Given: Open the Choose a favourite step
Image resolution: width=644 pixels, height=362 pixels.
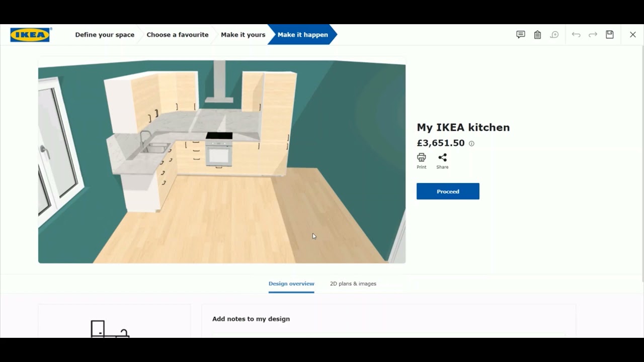Looking at the screenshot, I should point(178,34).
